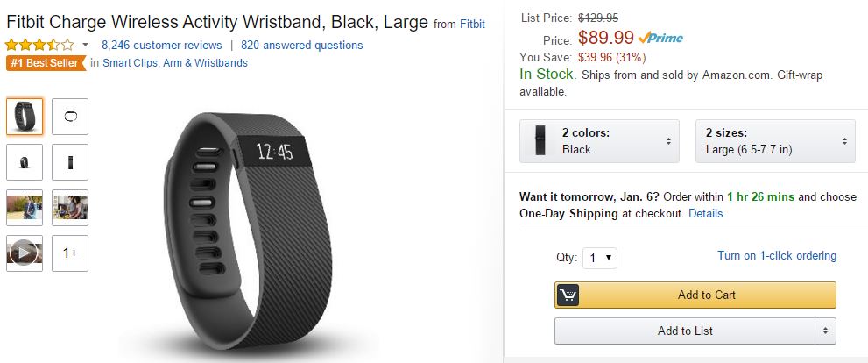Viewport: 868px width, 363px height.
Task: Click the Add to List button
Action: click(x=685, y=331)
